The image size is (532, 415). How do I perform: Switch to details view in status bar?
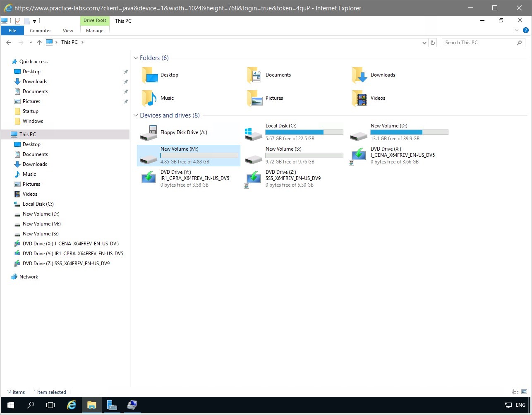(x=515, y=392)
